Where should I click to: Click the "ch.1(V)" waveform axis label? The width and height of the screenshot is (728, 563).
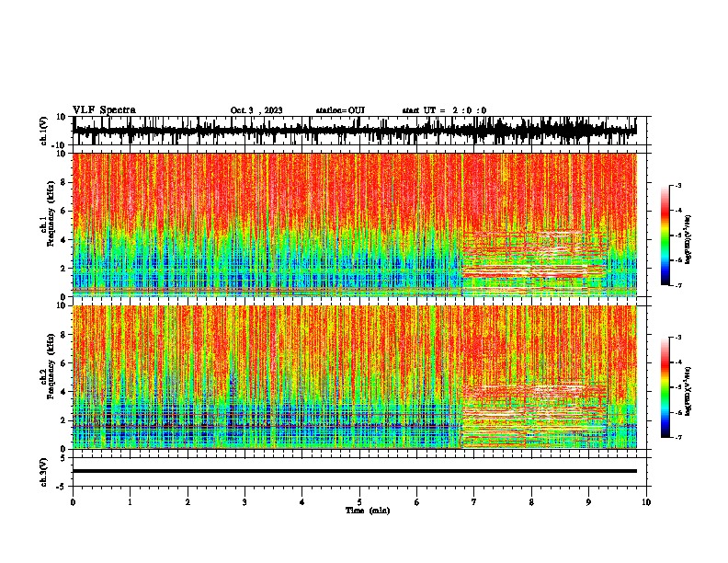click(x=44, y=131)
